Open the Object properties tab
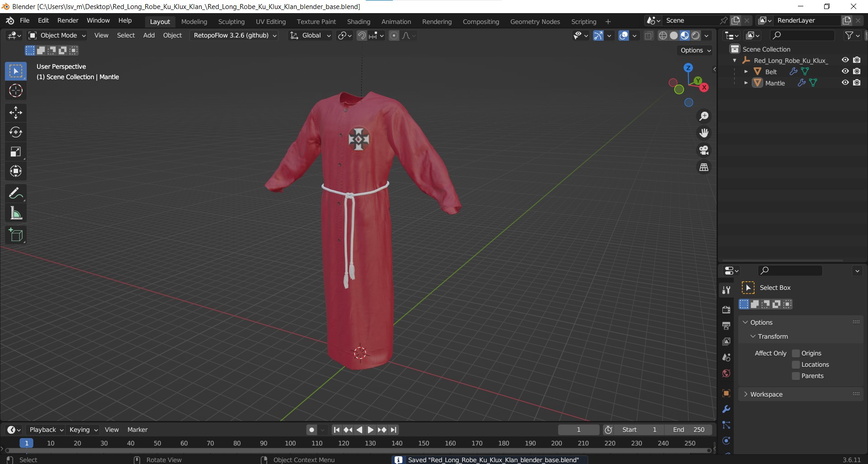The height and width of the screenshot is (464, 868). click(x=726, y=393)
